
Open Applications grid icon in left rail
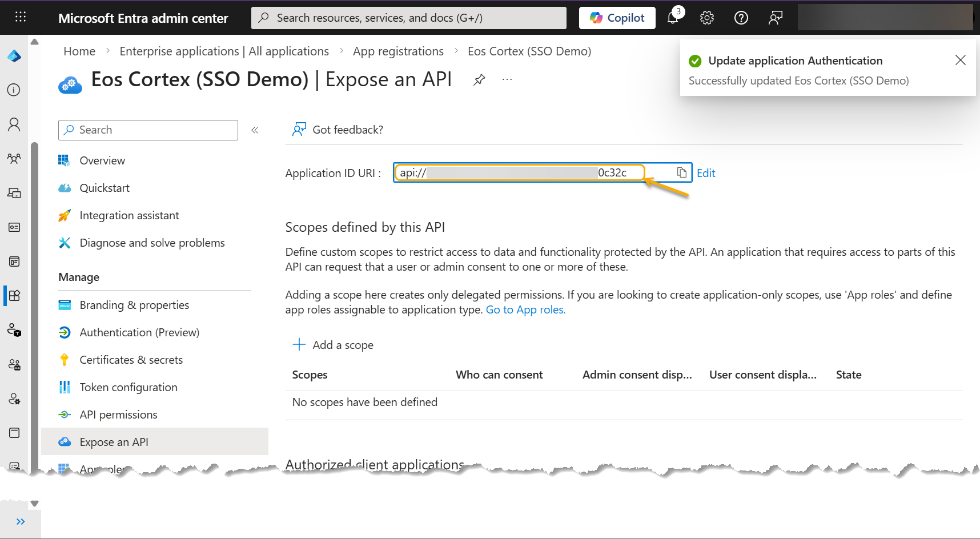(x=14, y=295)
